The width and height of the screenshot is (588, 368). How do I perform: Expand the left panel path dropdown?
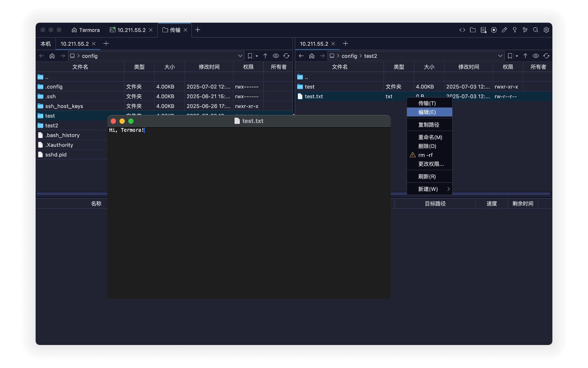click(240, 56)
